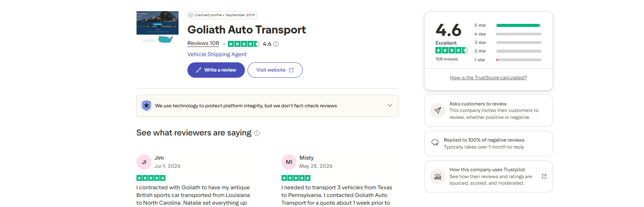Click the info icon beside reviewers are saying
The width and height of the screenshot is (644, 207).
point(257,133)
